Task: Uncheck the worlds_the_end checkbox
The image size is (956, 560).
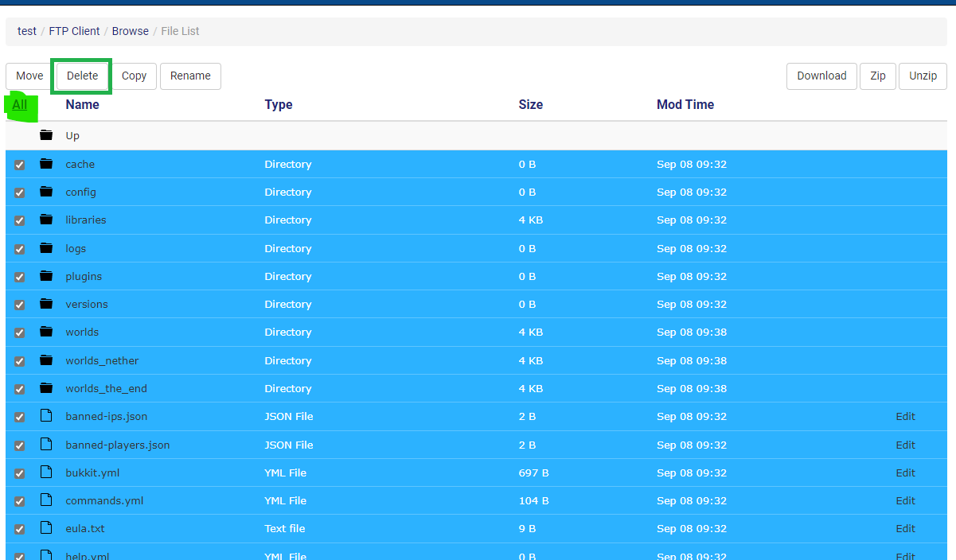Action: coord(20,389)
